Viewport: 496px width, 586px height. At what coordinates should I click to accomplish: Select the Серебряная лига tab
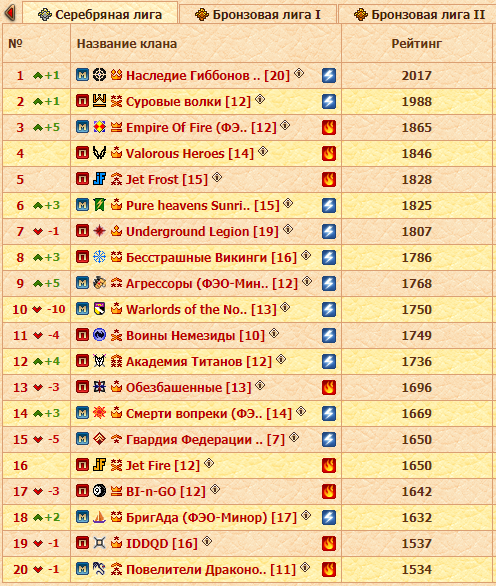point(100,14)
